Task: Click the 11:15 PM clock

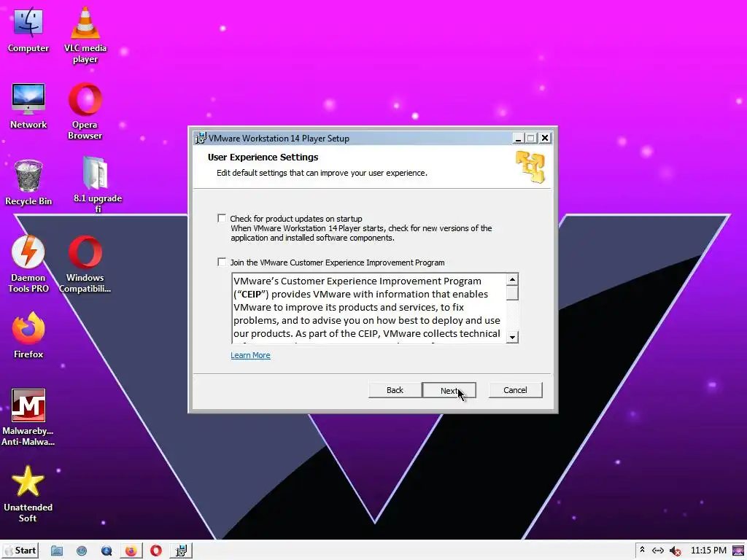Action: point(708,551)
